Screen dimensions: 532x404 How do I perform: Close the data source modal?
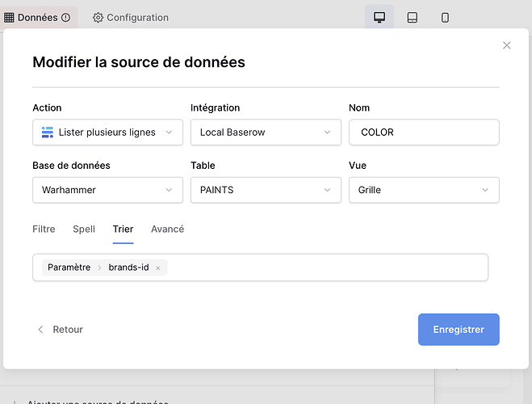click(506, 46)
